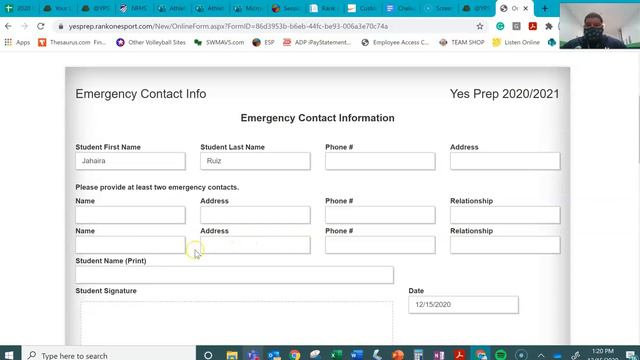Click the Student Name (Print) field
The image size is (640, 360).
tap(235, 275)
